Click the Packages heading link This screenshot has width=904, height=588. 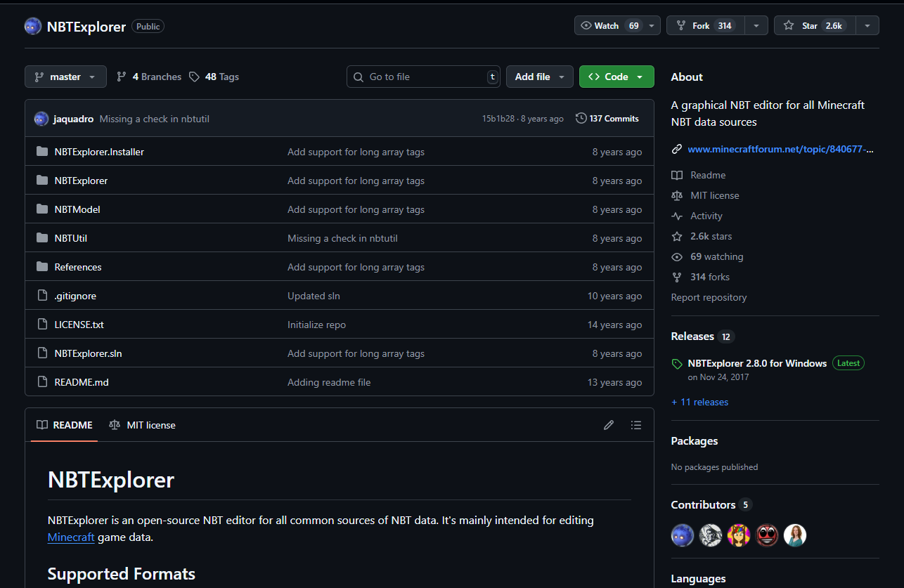(x=695, y=441)
